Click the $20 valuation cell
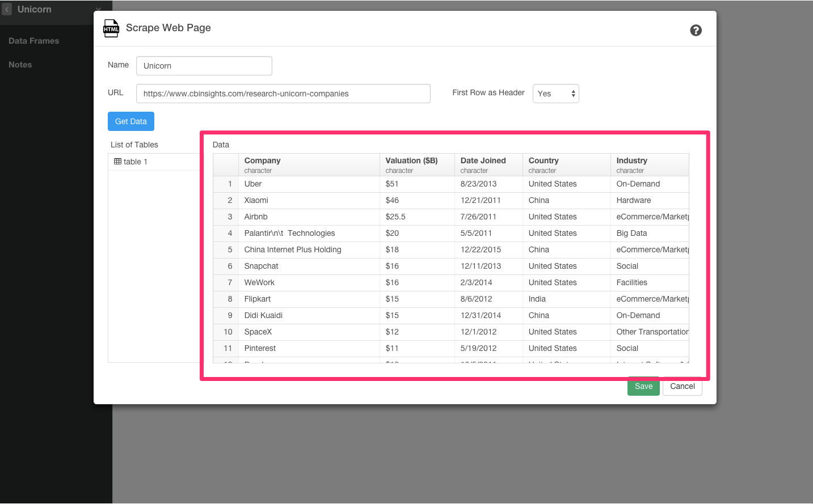The image size is (813, 504). 417,233
